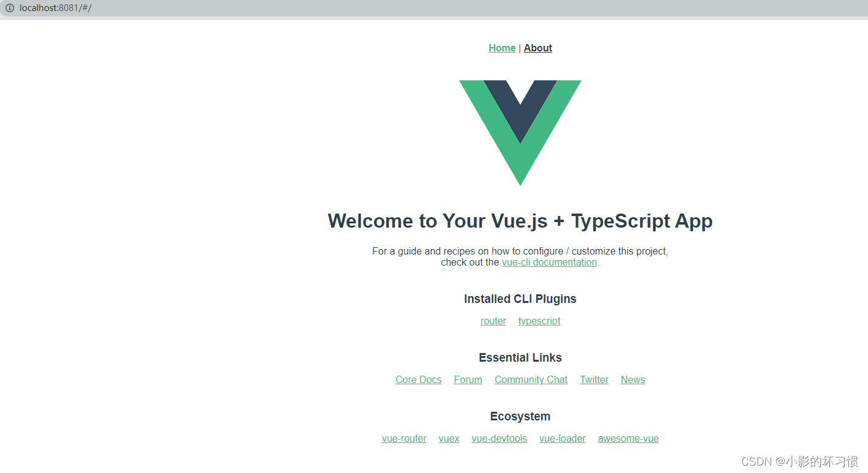Click the Vue.js logo image
Image resolution: width=868 pixels, height=473 pixels.
(x=520, y=132)
